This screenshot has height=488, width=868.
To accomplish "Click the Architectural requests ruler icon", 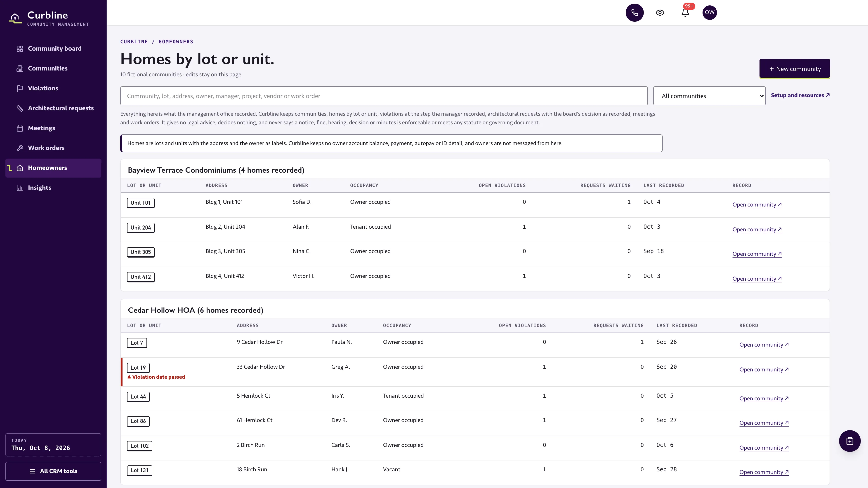I will tap(20, 108).
